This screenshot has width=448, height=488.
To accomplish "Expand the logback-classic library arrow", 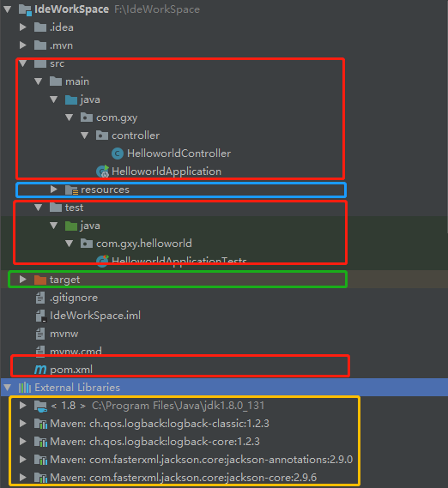I will [22, 424].
